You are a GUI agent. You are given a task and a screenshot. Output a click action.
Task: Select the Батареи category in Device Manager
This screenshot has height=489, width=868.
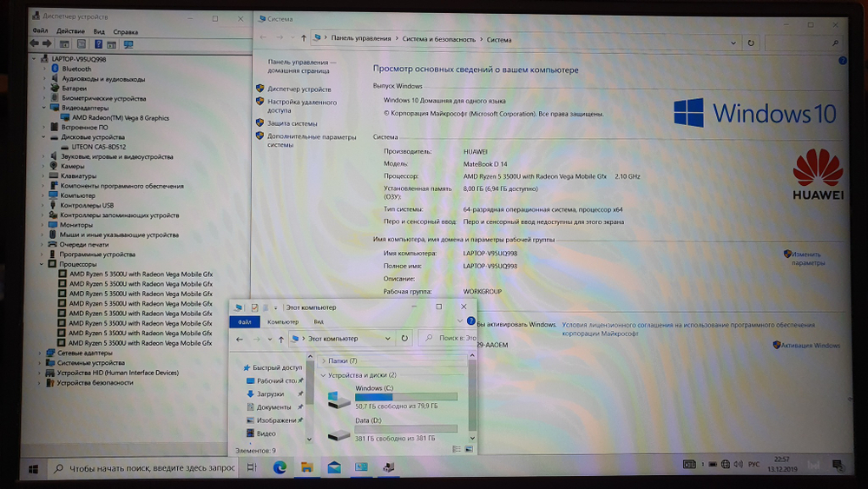pos(74,88)
